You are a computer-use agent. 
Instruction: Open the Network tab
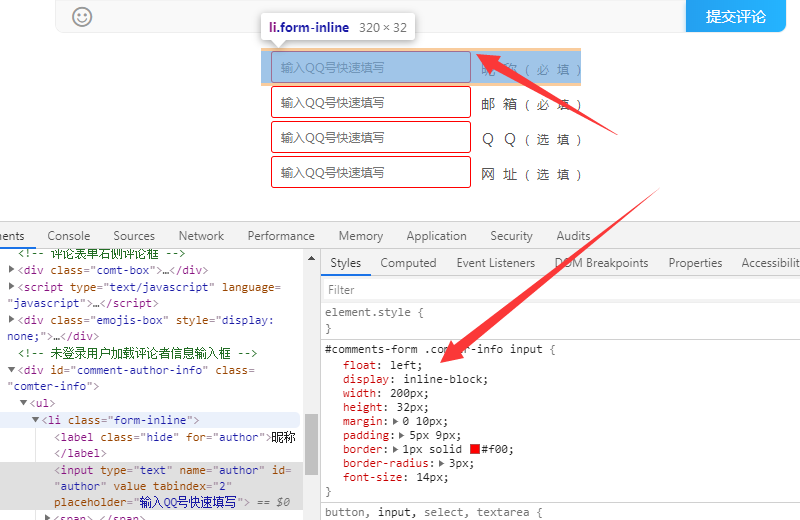(x=201, y=236)
